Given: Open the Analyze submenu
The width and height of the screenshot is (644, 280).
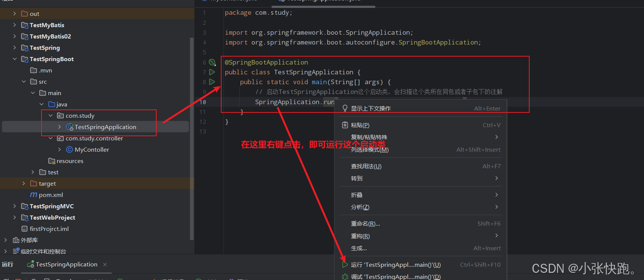Looking at the screenshot, I should tap(421, 207).
